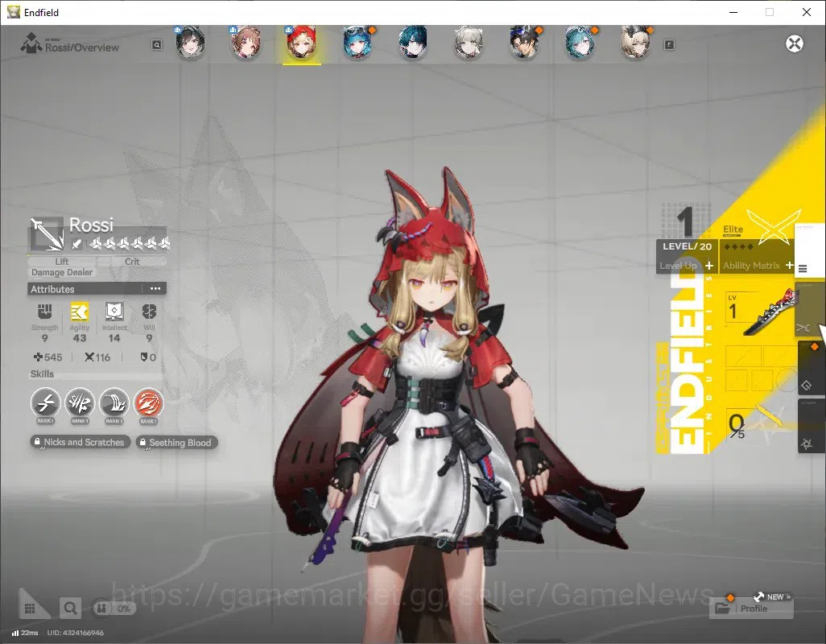Click the 22ms network latency indicator
This screenshot has height=644, width=826.
click(x=25, y=633)
